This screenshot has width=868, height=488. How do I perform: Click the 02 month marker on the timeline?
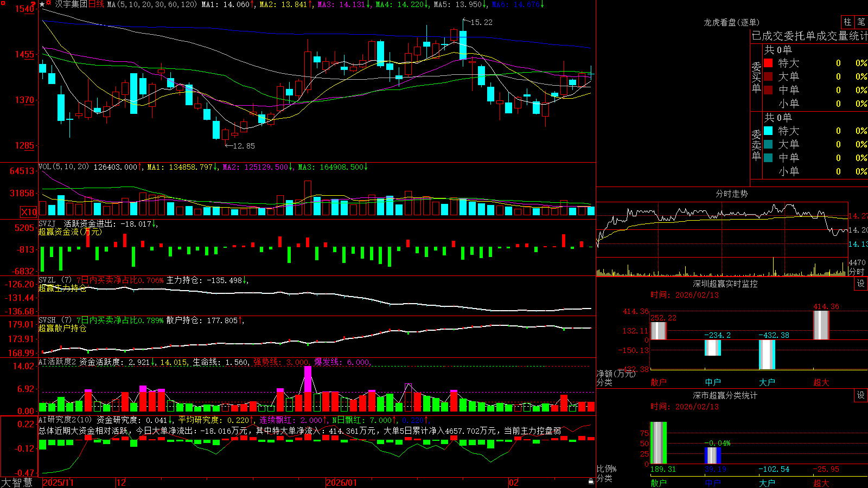514,483
